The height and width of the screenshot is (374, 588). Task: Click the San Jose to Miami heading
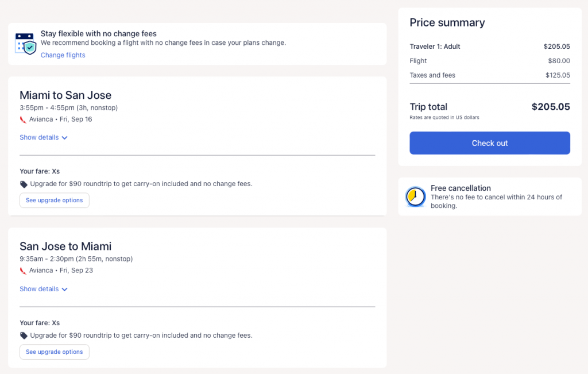pyautogui.click(x=65, y=246)
